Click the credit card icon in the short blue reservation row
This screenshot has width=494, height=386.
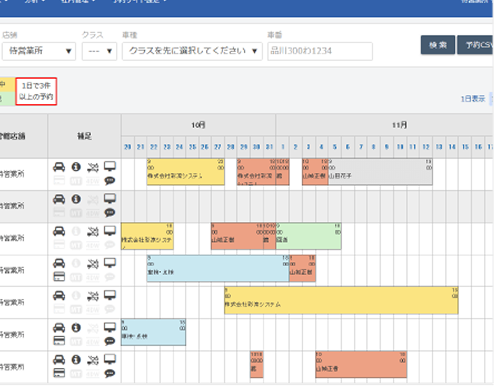click(x=59, y=341)
